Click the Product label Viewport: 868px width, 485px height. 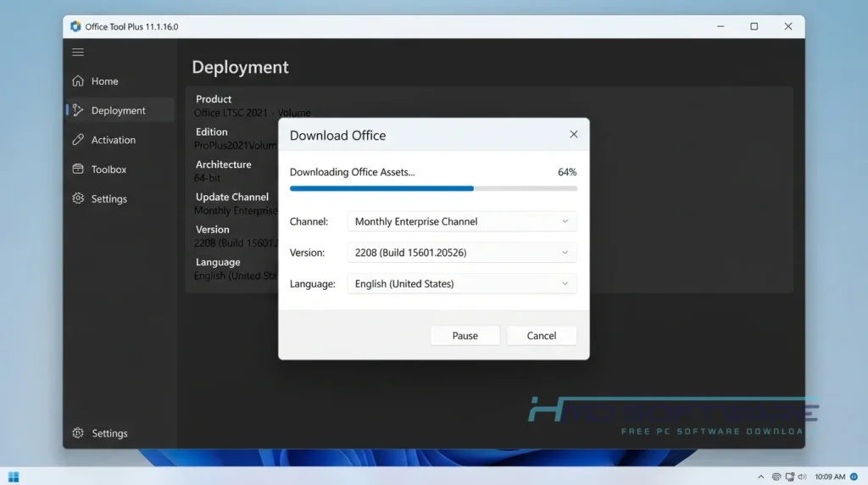[x=214, y=99]
